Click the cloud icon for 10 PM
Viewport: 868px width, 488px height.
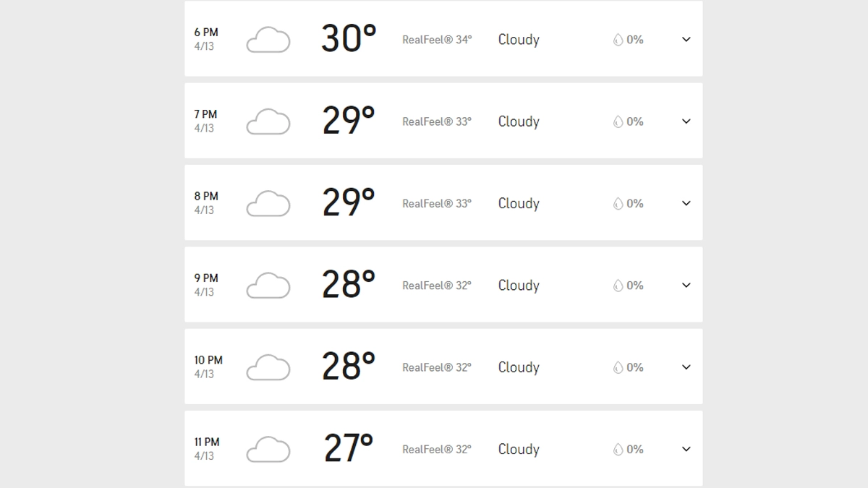click(x=268, y=367)
